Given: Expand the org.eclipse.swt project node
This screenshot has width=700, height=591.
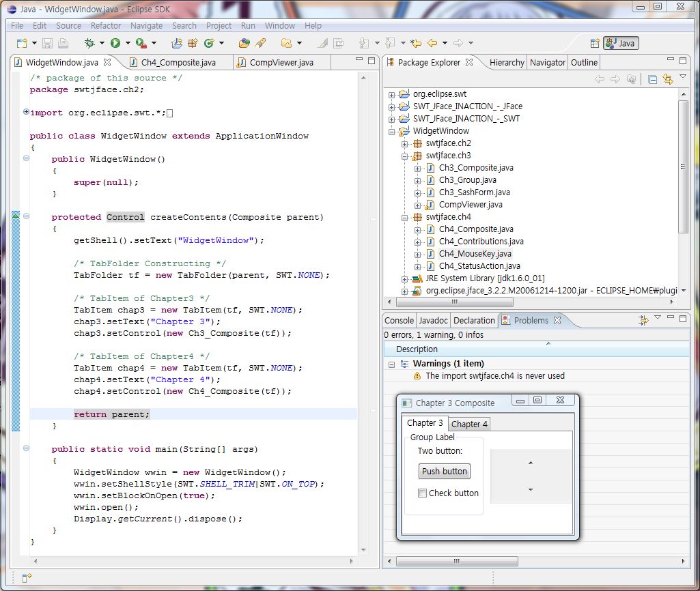Looking at the screenshot, I should 392,94.
